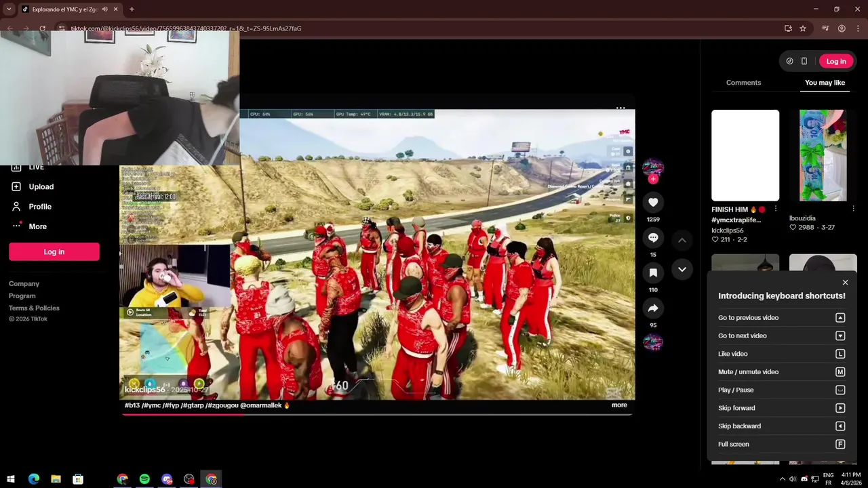The width and height of the screenshot is (868, 488).
Task: Open the kickclips56 username on the video
Action: point(144,390)
